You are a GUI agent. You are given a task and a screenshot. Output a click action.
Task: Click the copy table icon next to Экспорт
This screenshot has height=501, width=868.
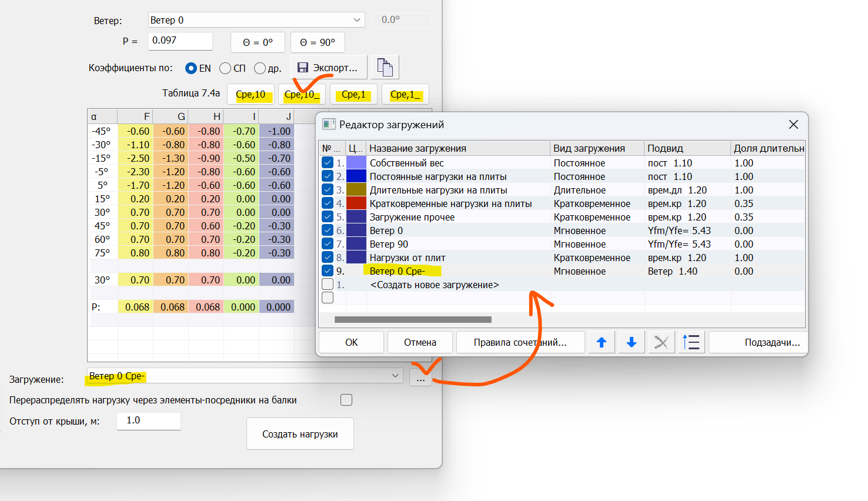[x=385, y=68]
